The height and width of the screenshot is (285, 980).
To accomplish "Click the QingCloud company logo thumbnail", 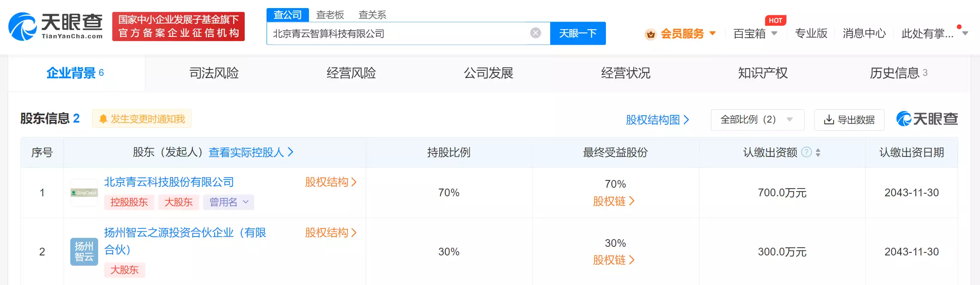I will click(84, 193).
